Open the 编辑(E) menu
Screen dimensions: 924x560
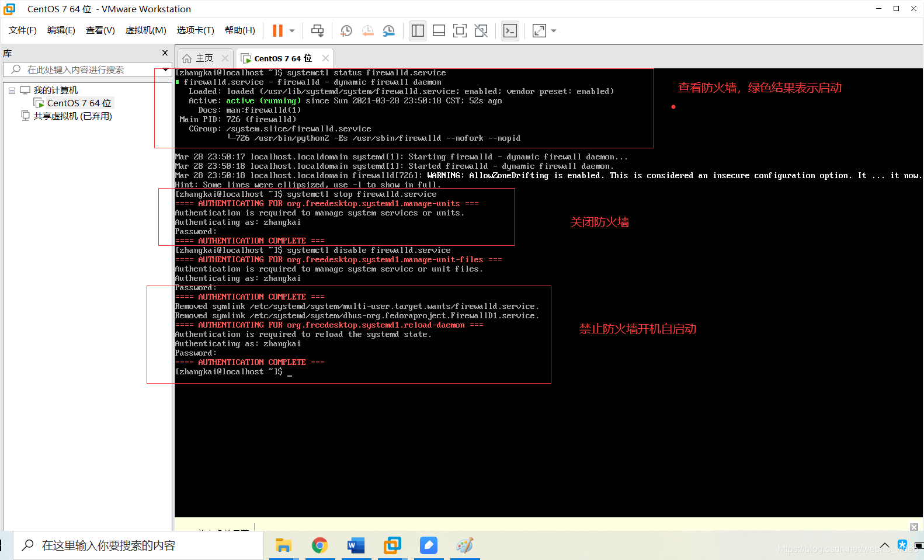tap(61, 30)
